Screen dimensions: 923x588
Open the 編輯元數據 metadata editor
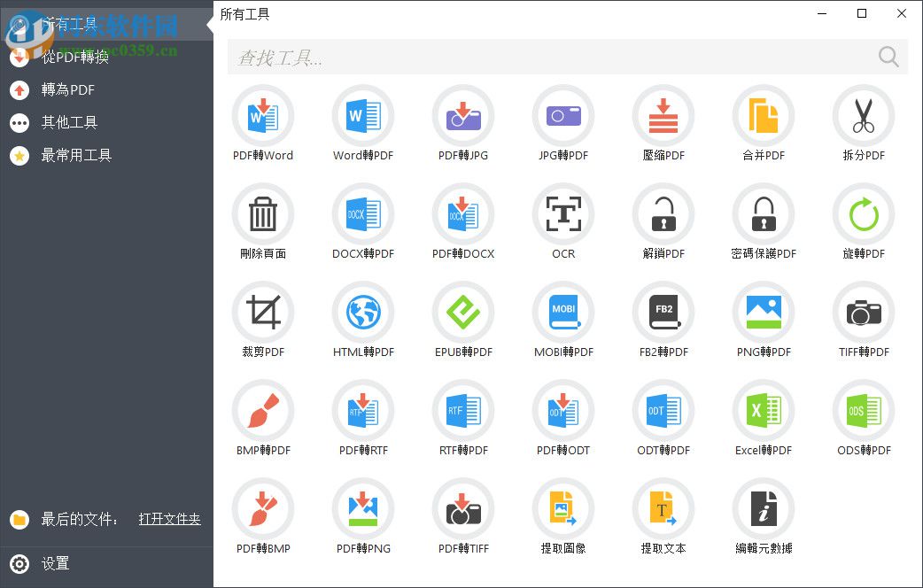(x=764, y=517)
